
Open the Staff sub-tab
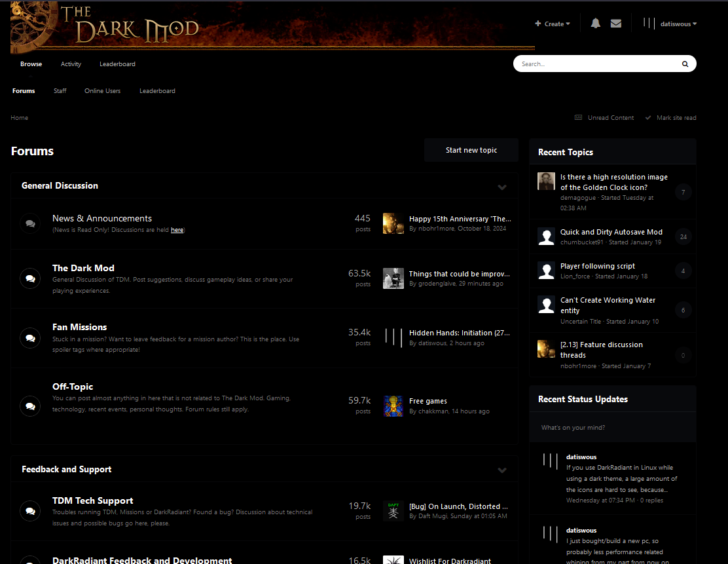point(60,91)
